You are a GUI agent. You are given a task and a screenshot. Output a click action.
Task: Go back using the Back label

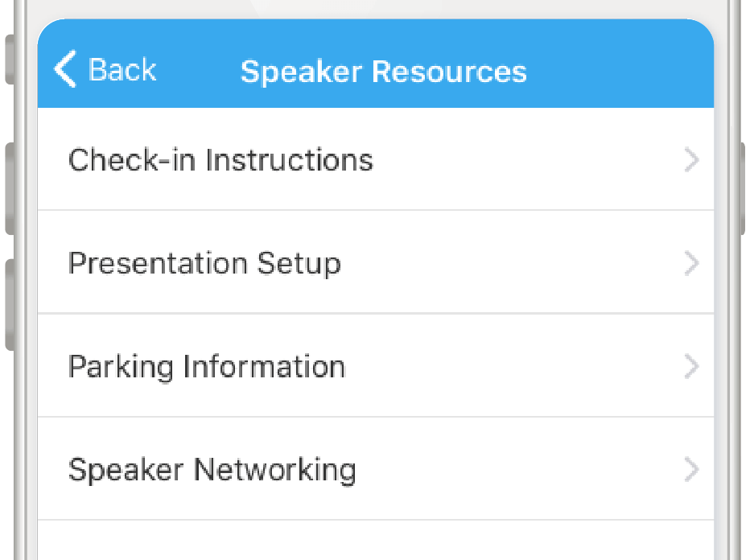(x=122, y=70)
